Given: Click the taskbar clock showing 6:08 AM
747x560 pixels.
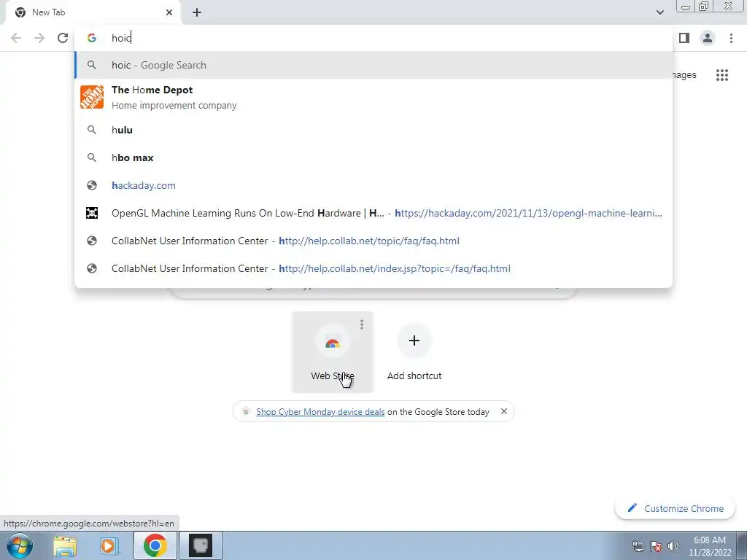Looking at the screenshot, I should pos(709,546).
